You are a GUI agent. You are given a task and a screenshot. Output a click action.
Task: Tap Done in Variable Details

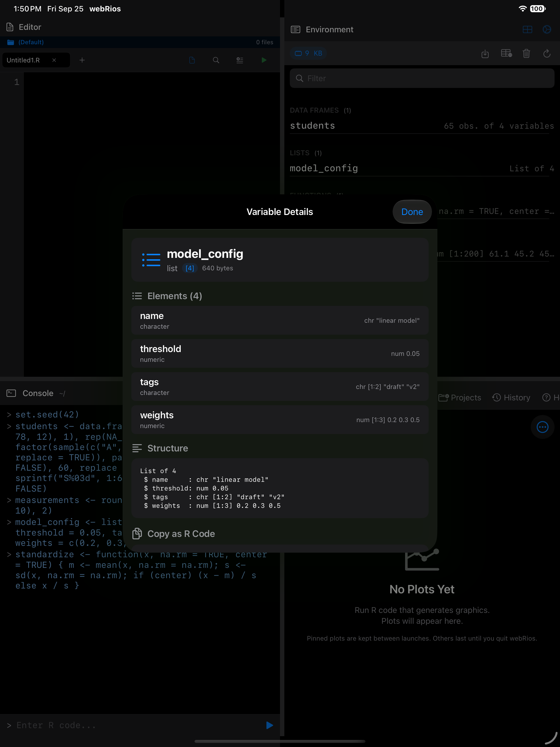tap(412, 212)
